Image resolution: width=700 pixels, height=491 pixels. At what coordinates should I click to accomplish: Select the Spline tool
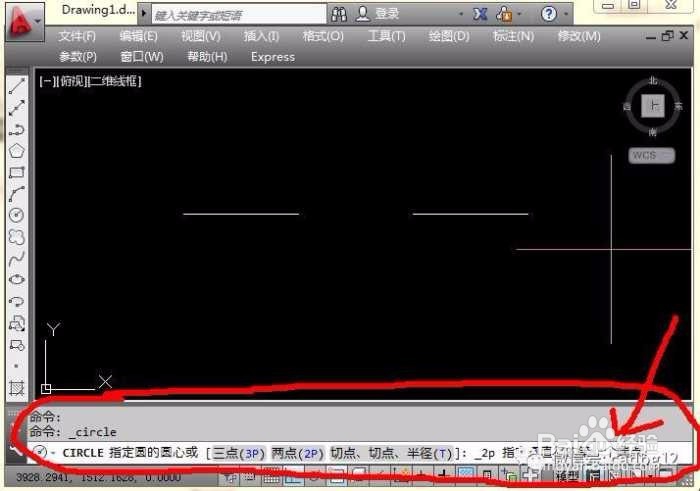point(17,258)
